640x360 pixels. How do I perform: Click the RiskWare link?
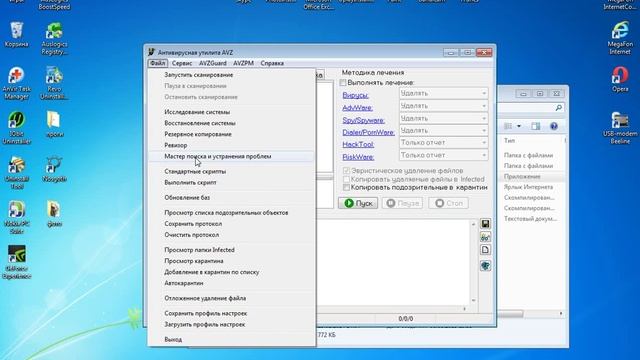pyautogui.click(x=358, y=157)
